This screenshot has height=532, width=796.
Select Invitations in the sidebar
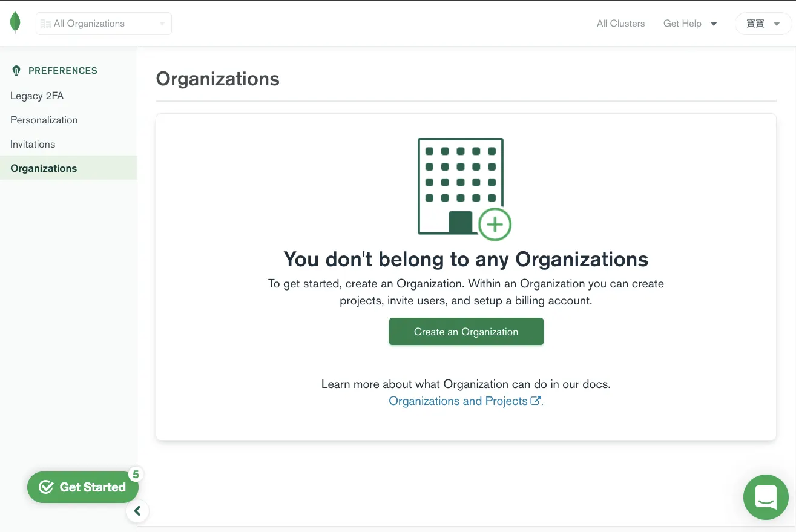(x=33, y=144)
